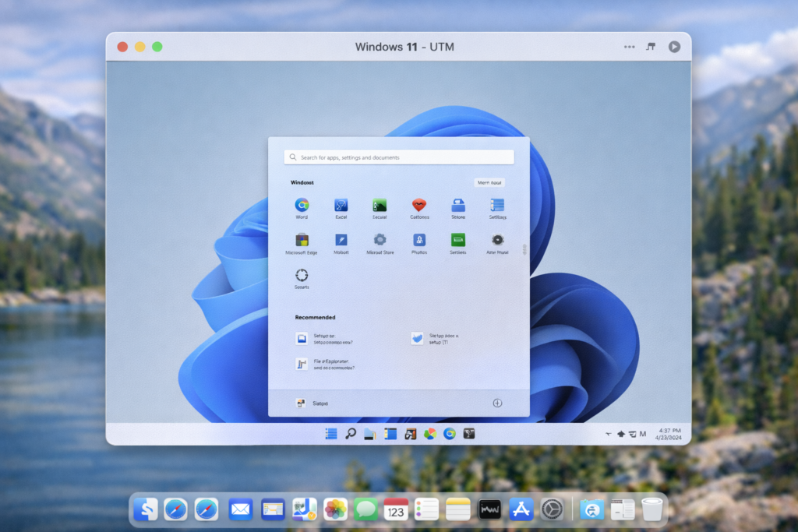The width and height of the screenshot is (798, 532).
Task: Click the network icon in the system tray
Action: [621, 433]
